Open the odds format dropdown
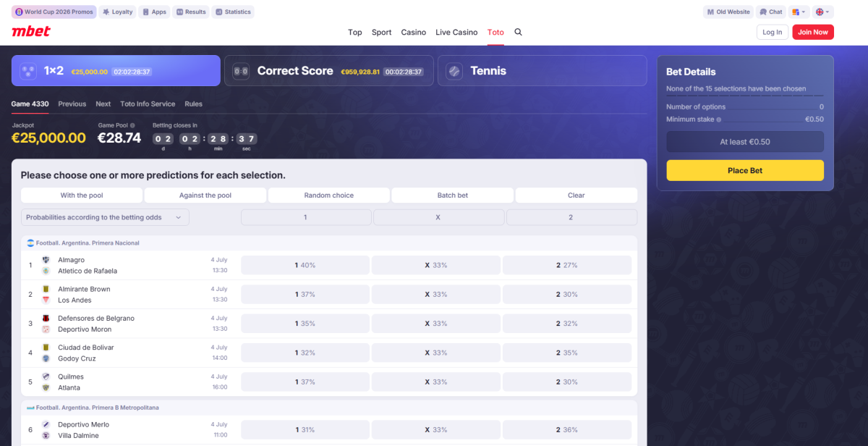 [x=799, y=12]
